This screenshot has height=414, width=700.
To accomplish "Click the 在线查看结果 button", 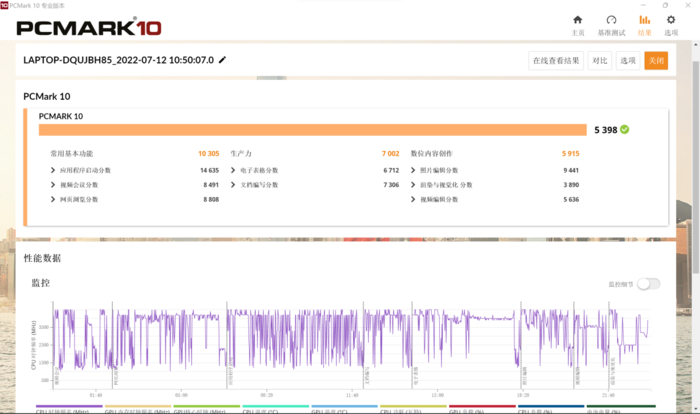I will pos(556,61).
